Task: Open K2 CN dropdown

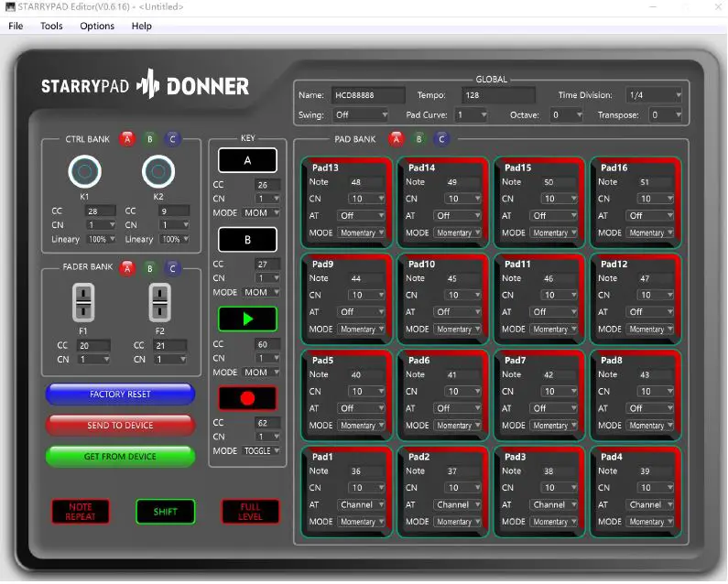Action: tap(174, 224)
